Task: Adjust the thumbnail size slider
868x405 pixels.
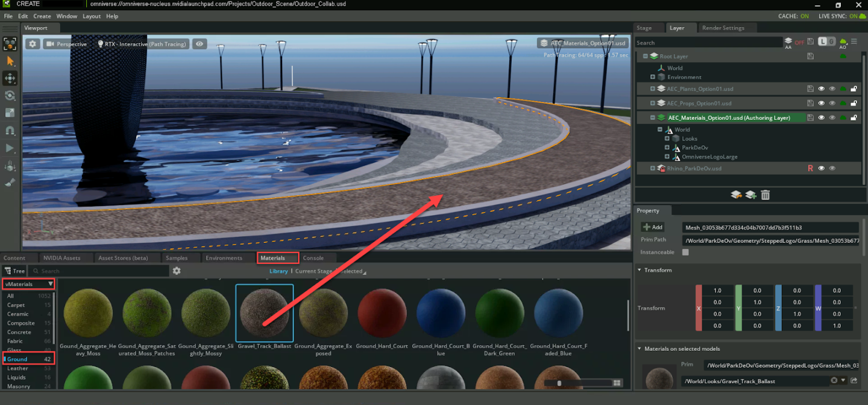Action: [x=559, y=383]
